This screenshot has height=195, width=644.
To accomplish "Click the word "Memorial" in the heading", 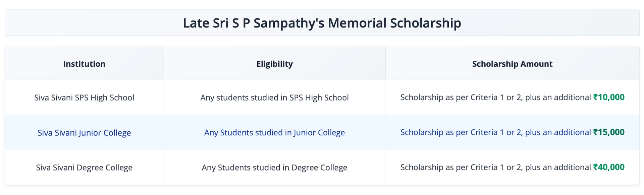I will coord(357,23).
